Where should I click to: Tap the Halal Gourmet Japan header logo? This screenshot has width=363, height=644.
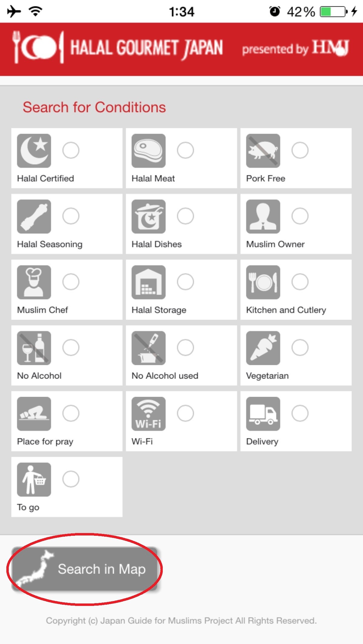[x=118, y=48]
